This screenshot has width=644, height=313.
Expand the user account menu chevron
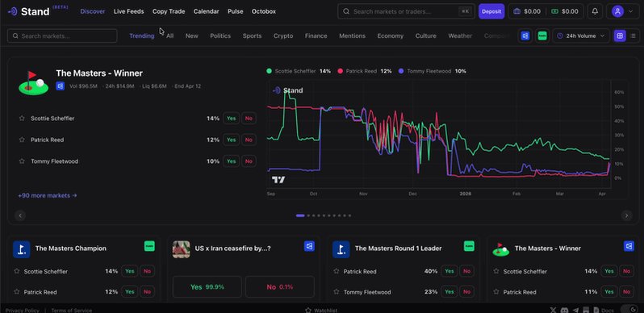[x=631, y=11]
